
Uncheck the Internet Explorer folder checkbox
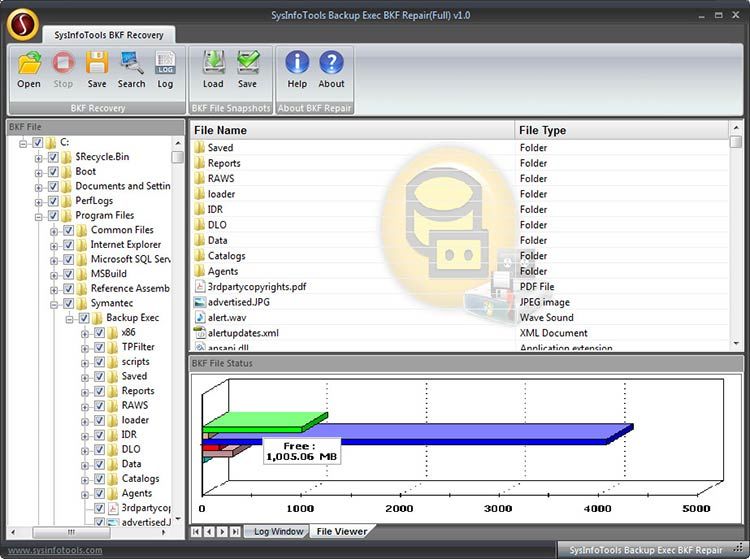pyautogui.click(x=68, y=245)
